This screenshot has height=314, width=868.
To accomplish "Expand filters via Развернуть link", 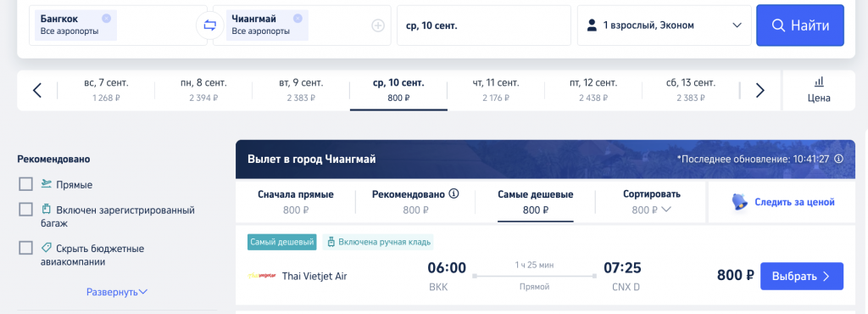I will point(117,292).
